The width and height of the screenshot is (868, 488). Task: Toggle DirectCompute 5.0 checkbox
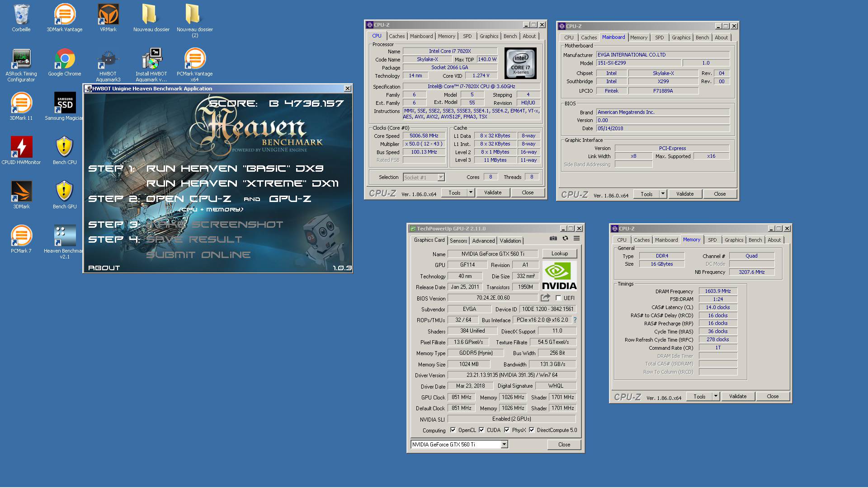[532, 430]
